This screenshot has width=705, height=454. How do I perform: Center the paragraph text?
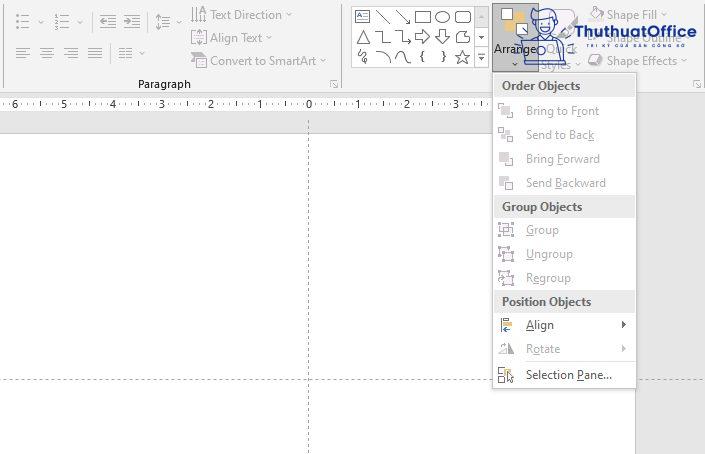coord(47,53)
